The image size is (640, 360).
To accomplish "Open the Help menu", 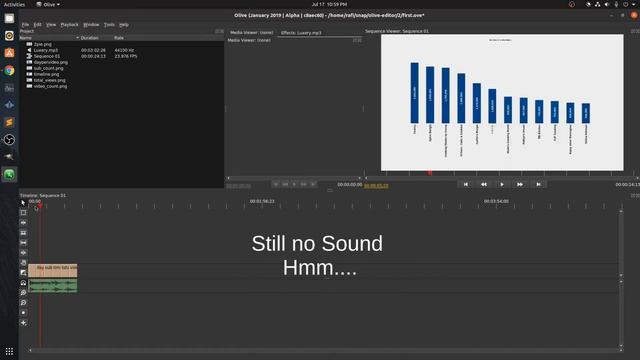I will pos(124,24).
